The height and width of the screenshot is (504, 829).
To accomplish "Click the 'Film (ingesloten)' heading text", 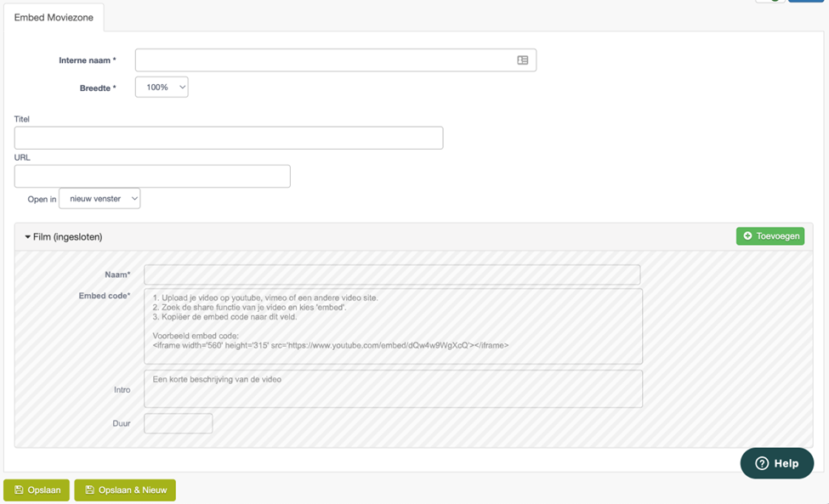I will 68,237.
